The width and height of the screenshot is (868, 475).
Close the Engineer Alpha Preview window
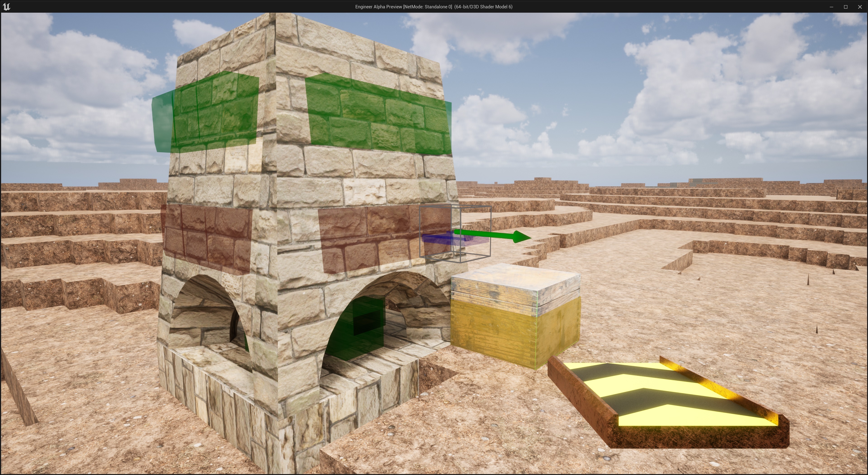click(x=860, y=7)
